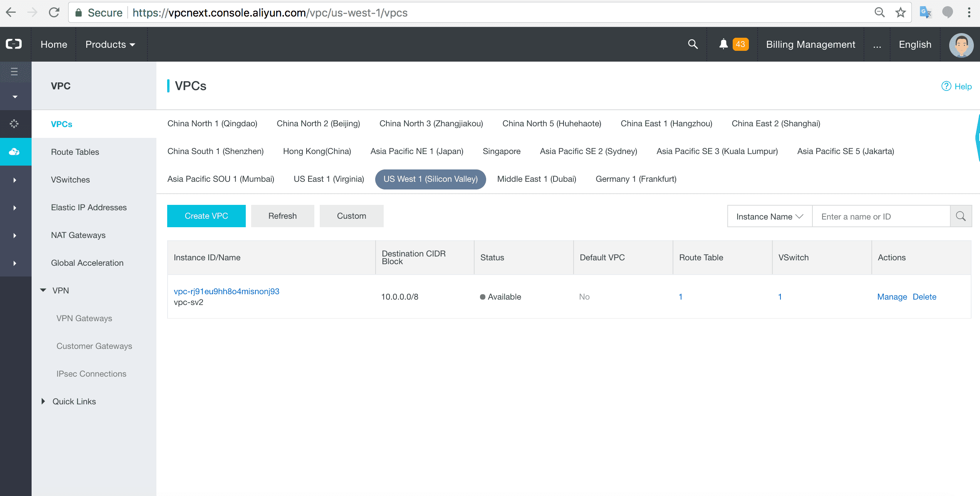Click the cloud VPC icon in left rail
The height and width of the screenshot is (496, 980).
pos(15,152)
